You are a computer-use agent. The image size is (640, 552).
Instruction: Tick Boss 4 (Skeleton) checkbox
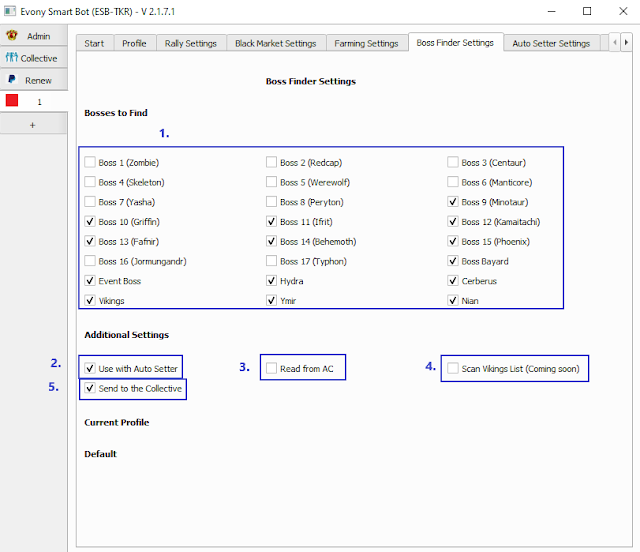[x=90, y=182]
